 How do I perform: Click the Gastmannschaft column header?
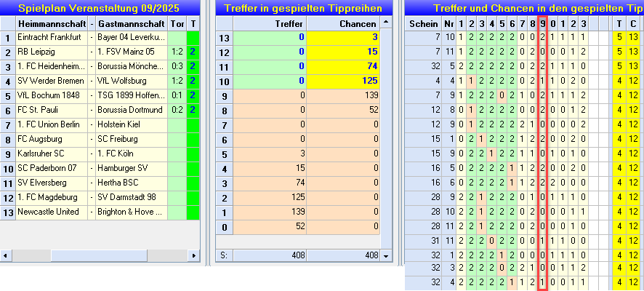pyautogui.click(x=132, y=24)
